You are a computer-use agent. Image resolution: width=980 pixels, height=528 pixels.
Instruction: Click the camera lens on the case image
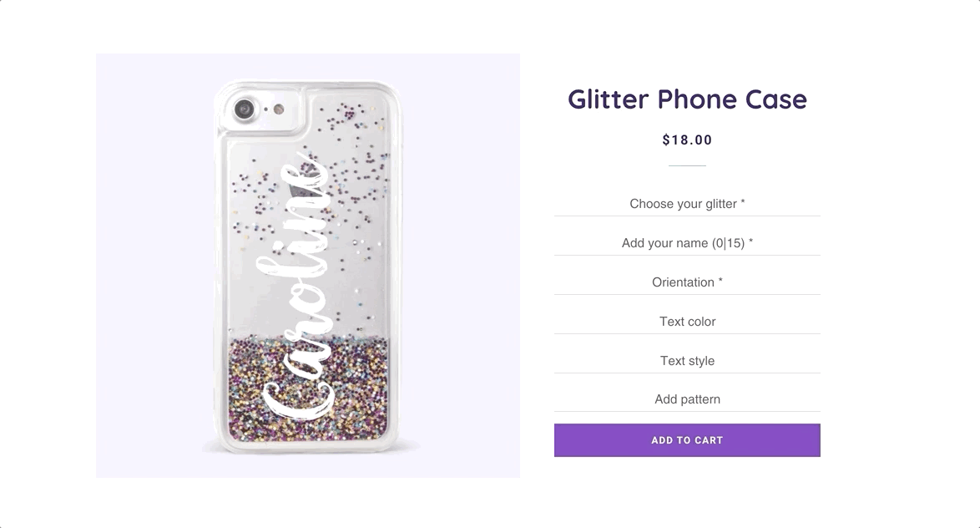point(244,109)
